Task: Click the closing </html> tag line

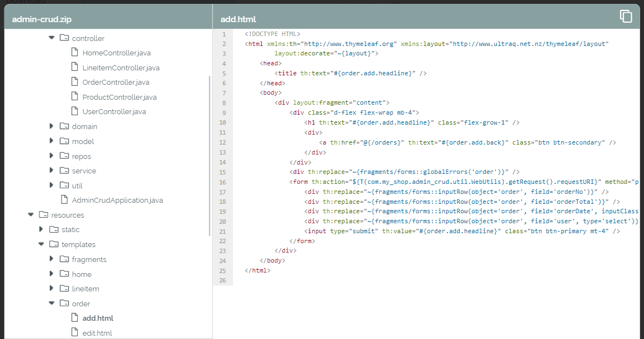Action: tap(257, 270)
